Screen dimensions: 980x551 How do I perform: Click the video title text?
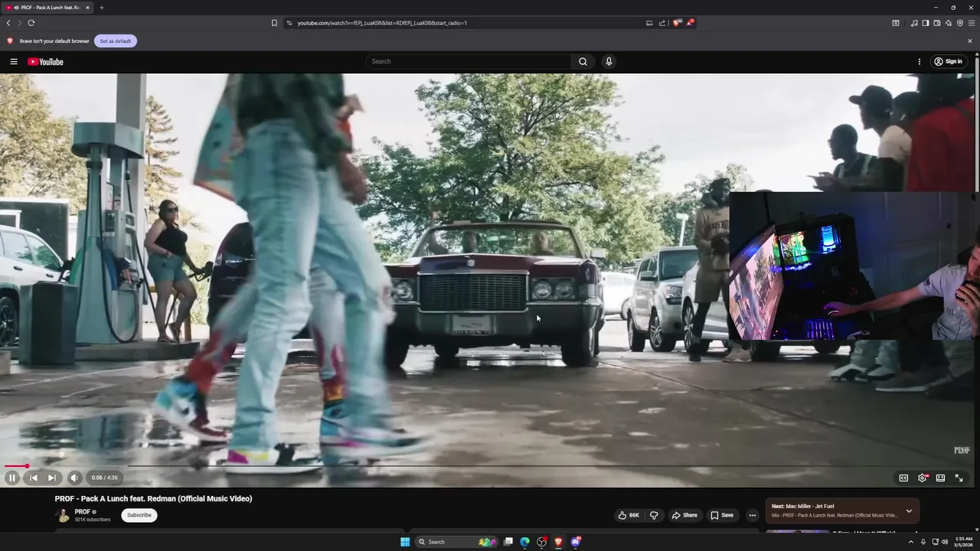point(153,498)
